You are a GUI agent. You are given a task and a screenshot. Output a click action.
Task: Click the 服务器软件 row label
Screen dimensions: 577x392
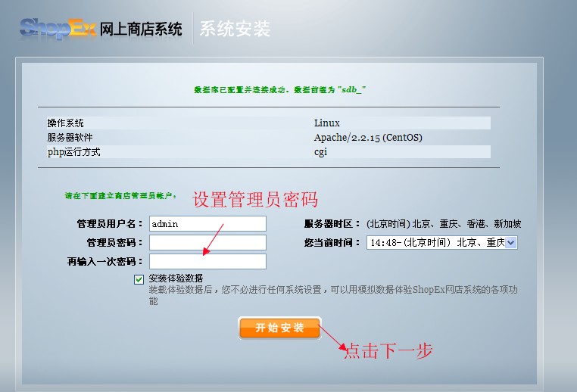coord(70,138)
